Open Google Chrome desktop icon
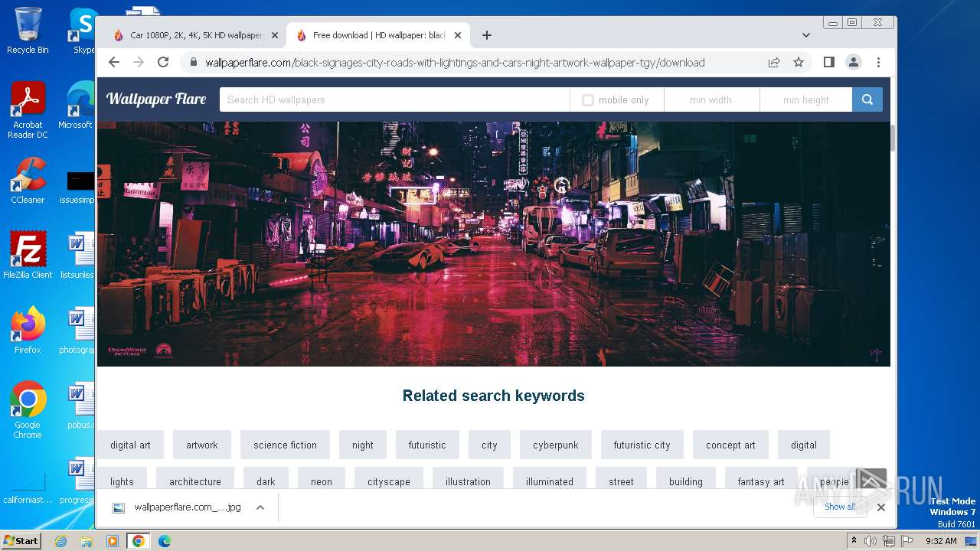This screenshot has width=980, height=551. point(28,410)
